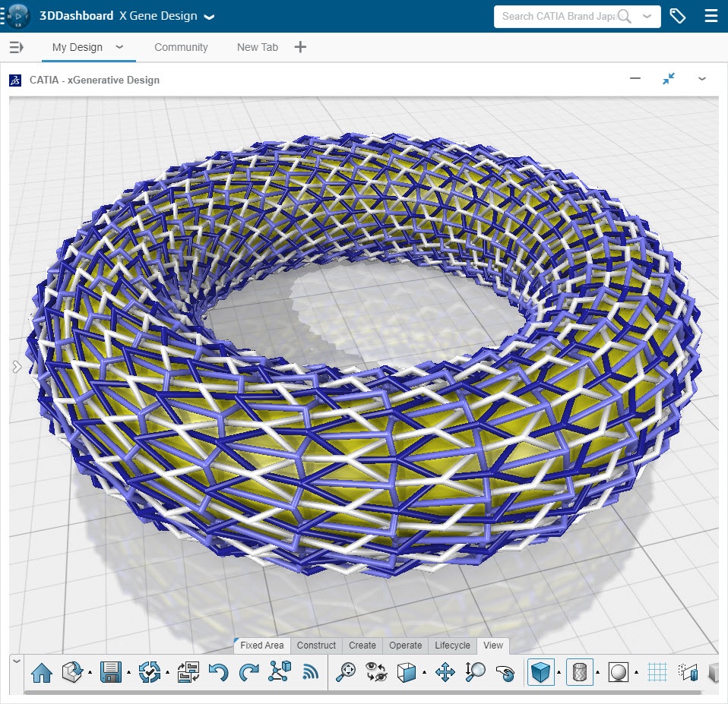
Task: Collapse the action bar chevron
Action: tap(16, 661)
